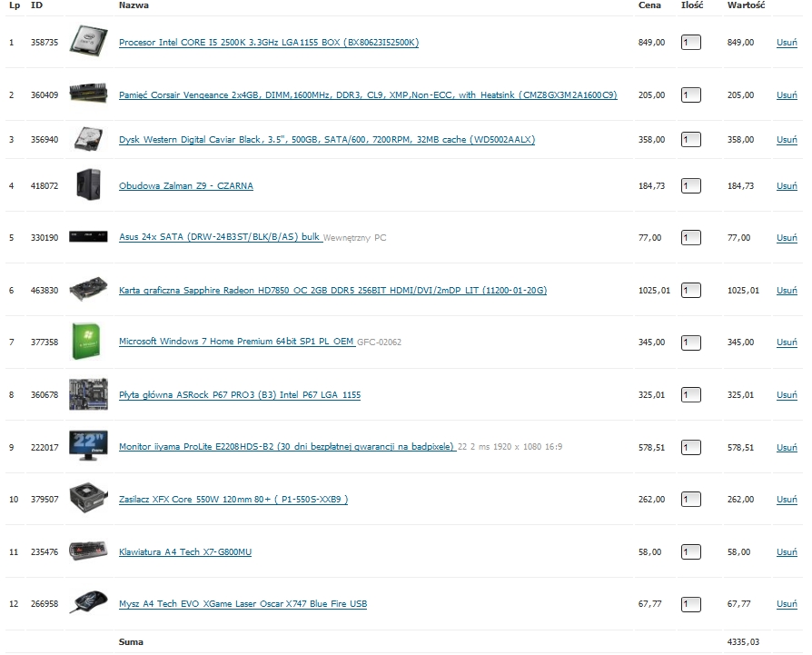Click the Suma label
The height and width of the screenshot is (655, 812).
tap(131, 642)
